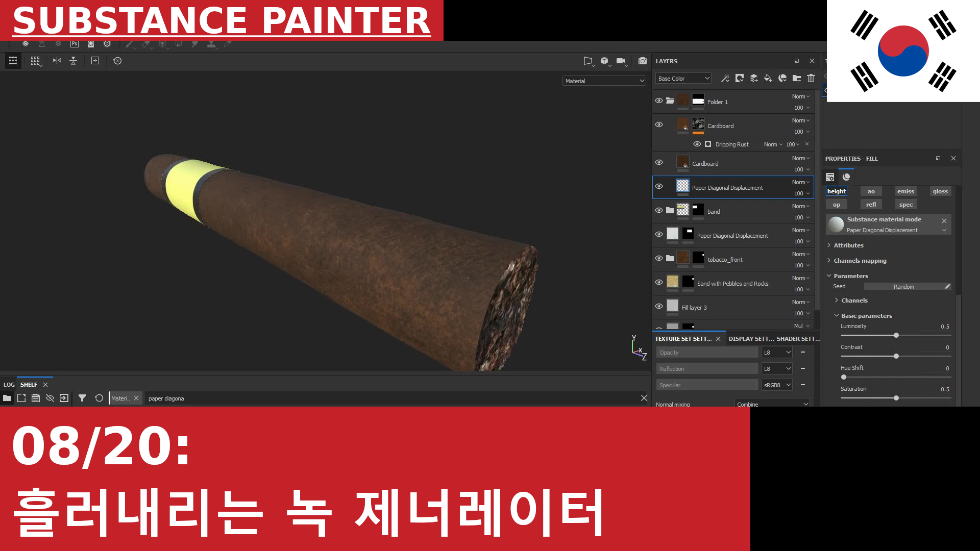Hide Sand with Pebbles and Rocks layer
The height and width of the screenshot is (551, 980).
click(x=659, y=283)
